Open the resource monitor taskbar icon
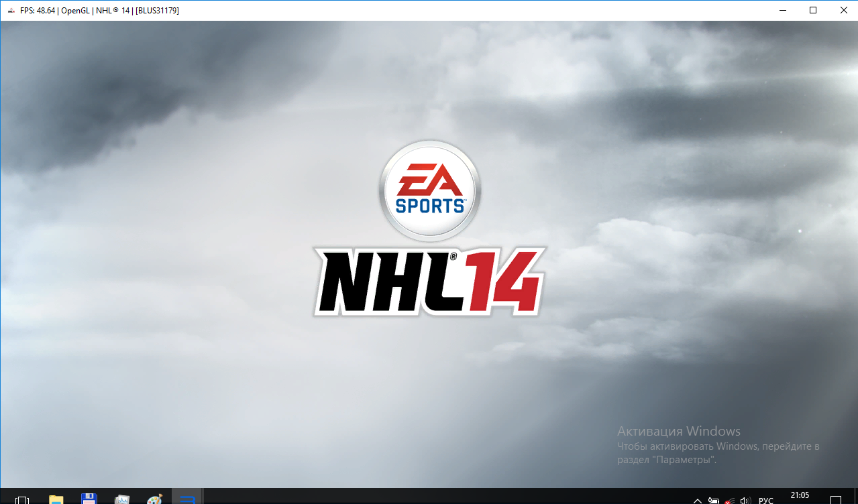 tap(121, 499)
